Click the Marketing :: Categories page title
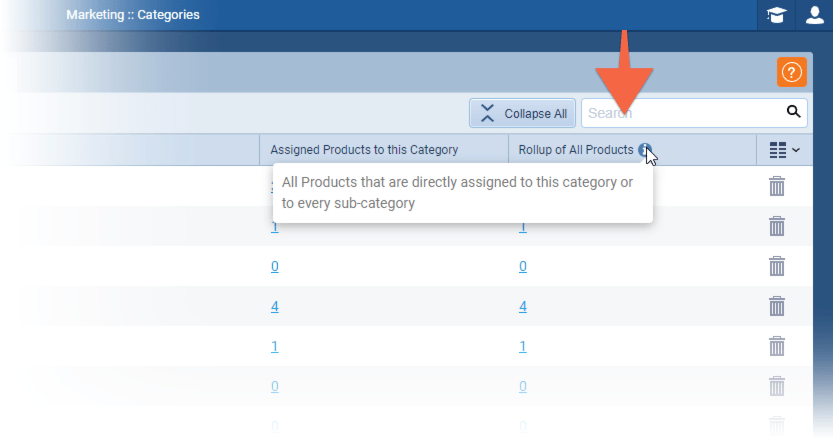833x439 pixels. coord(132,15)
